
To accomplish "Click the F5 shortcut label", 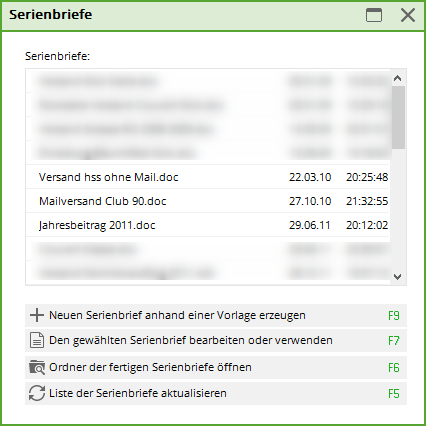I will (394, 394).
